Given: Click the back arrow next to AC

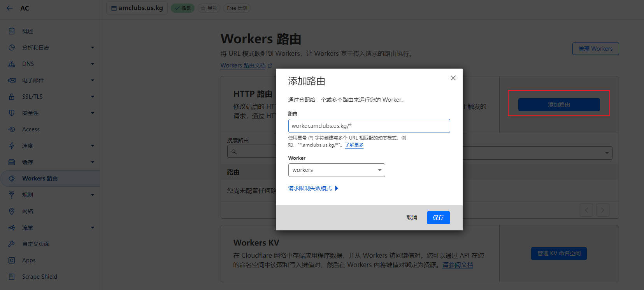Looking at the screenshot, I should (10, 8).
